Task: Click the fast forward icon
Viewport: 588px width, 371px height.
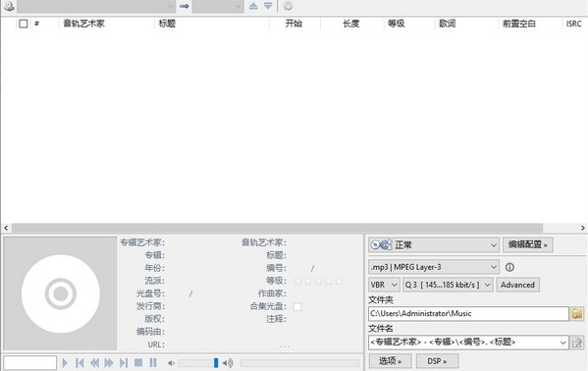Action: point(109,363)
